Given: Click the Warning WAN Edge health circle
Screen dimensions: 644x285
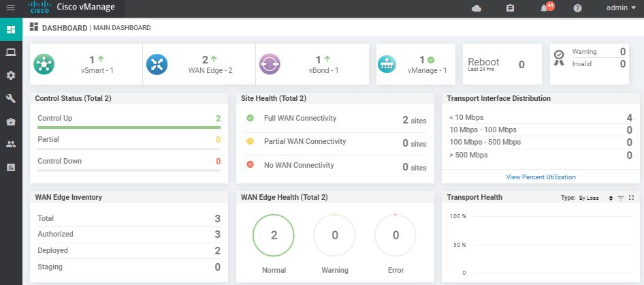Looking at the screenshot, I should click(x=335, y=235).
